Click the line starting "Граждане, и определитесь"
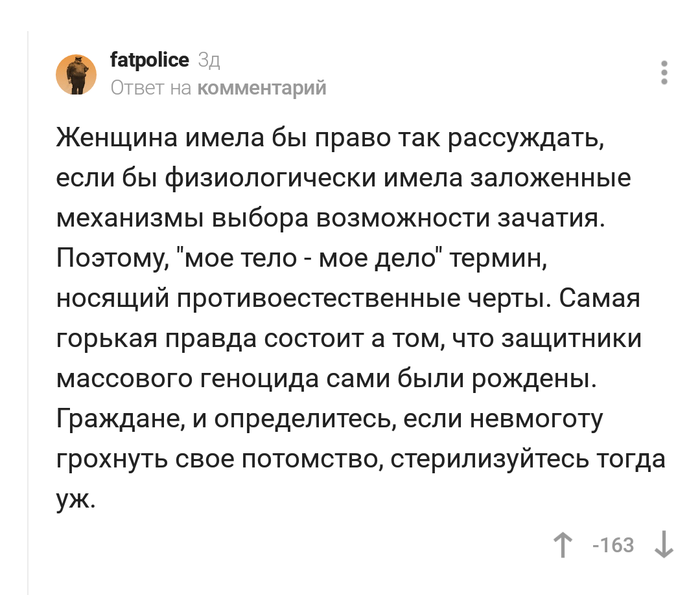Image resolution: width=700 pixels, height=595 pixels. [330, 420]
